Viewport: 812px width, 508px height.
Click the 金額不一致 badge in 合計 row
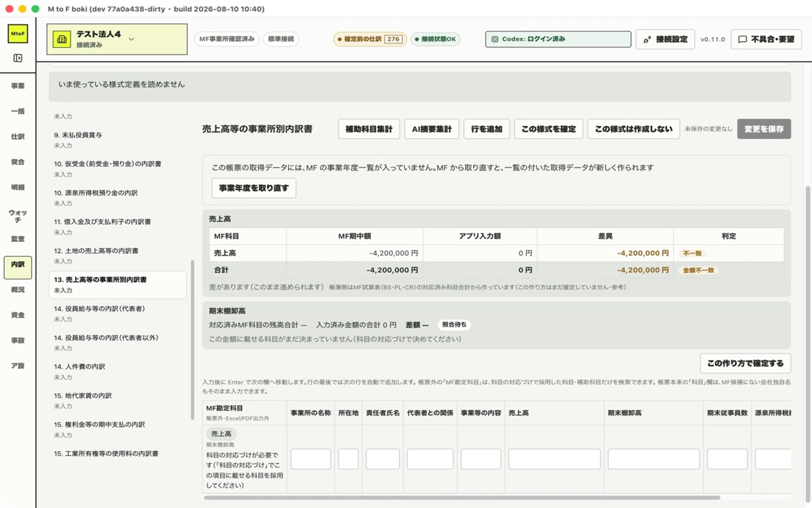pos(698,270)
